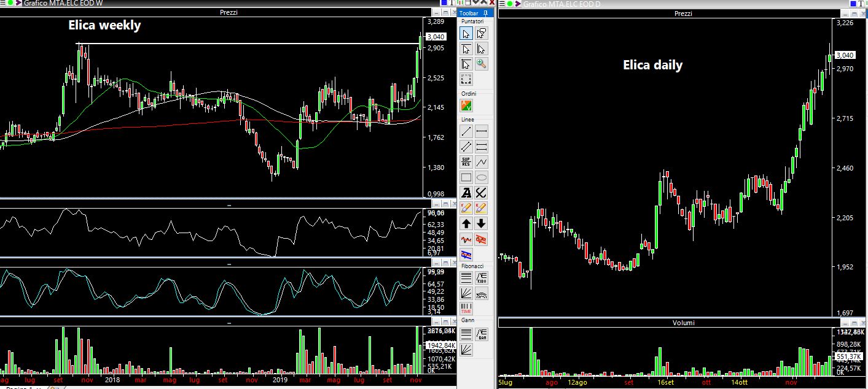Click the crossed tools icon beside text tool
The height and width of the screenshot is (389, 868).
pos(482,193)
